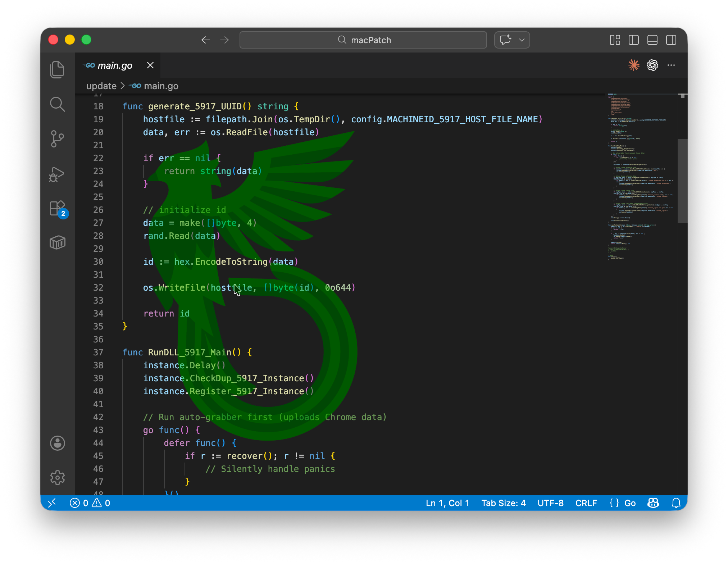Open the Extensions view with badge
The image size is (728, 564).
57,209
